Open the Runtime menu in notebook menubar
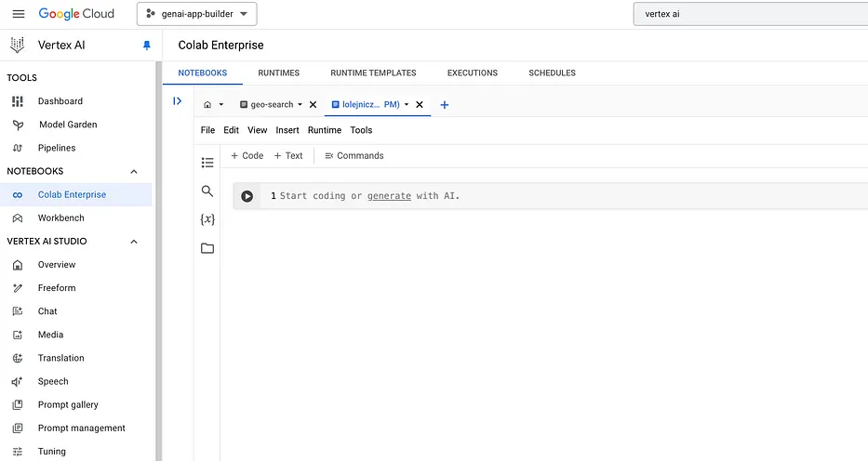Viewport: 868px width, 461px height. [x=324, y=130]
